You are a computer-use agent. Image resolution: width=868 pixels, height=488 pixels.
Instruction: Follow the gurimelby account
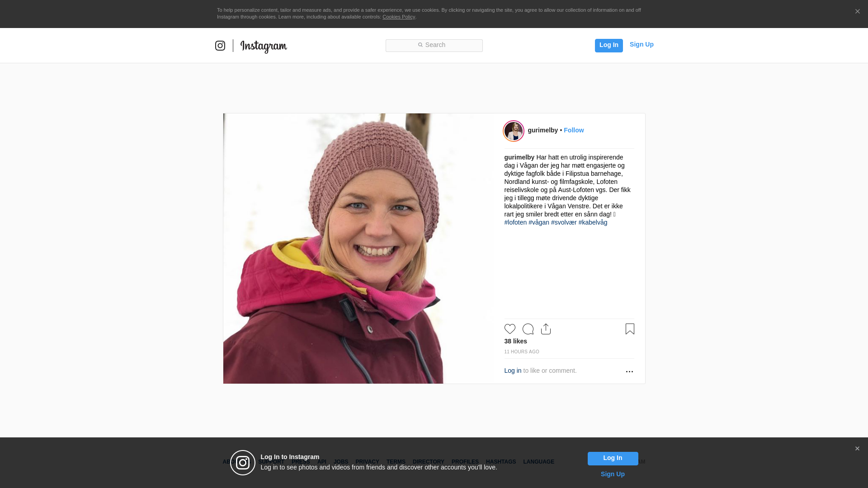point(574,130)
